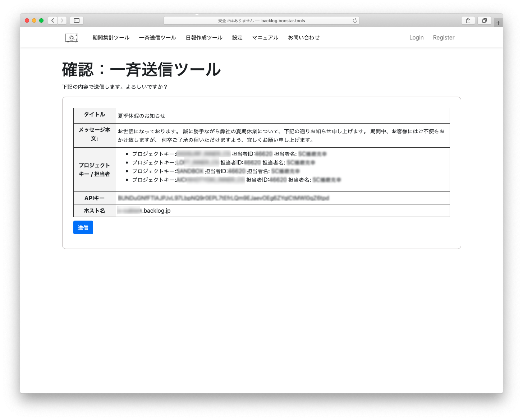Show all tabs overview button
This screenshot has width=523, height=420.
484,20
